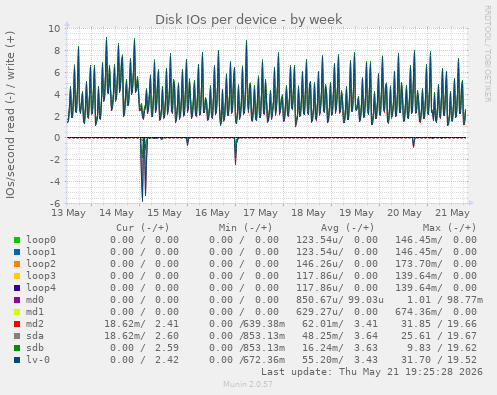Click the lv-0 navy legend swatch
497x395 pixels.
(x=17, y=360)
